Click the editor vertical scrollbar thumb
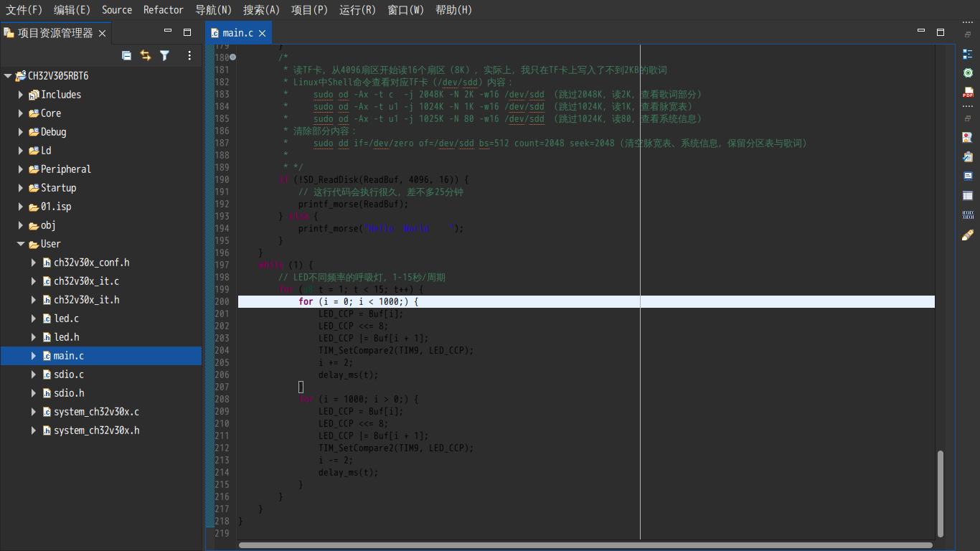The image size is (980, 551). click(x=941, y=493)
